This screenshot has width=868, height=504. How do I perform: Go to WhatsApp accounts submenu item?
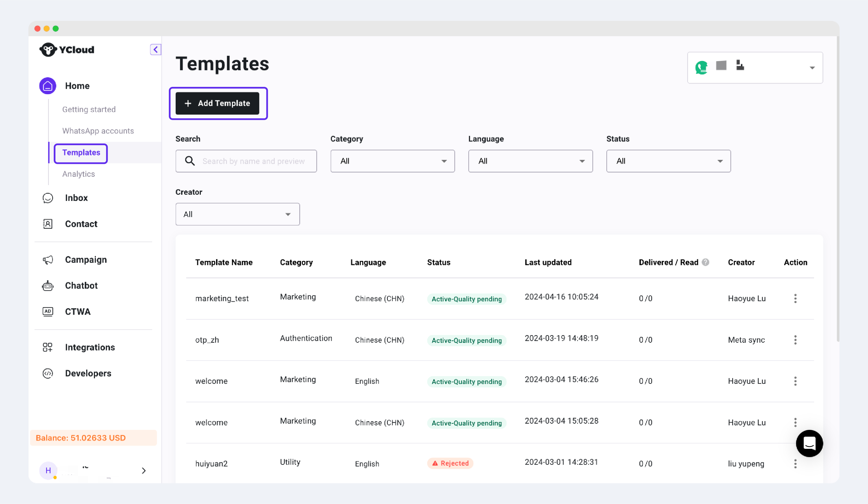pos(98,131)
